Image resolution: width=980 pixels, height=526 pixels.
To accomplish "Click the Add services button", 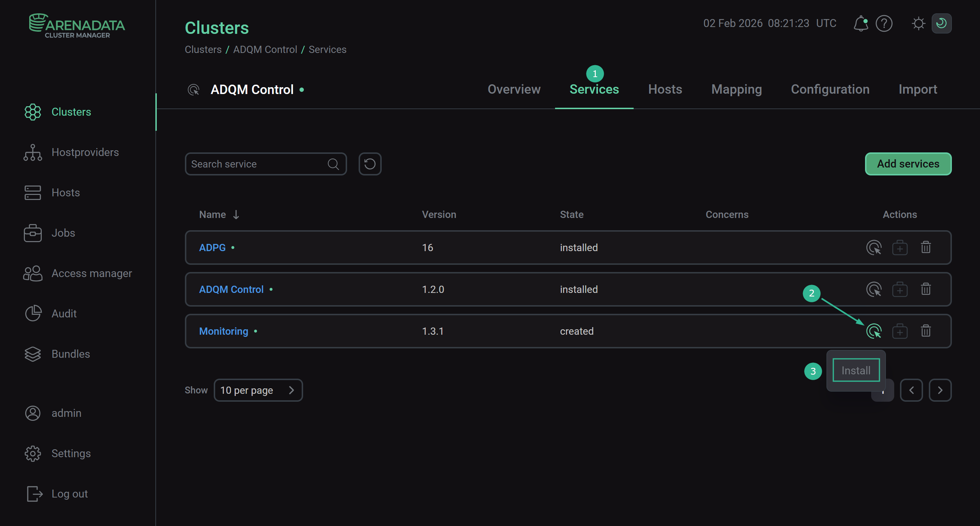I will [x=908, y=164].
